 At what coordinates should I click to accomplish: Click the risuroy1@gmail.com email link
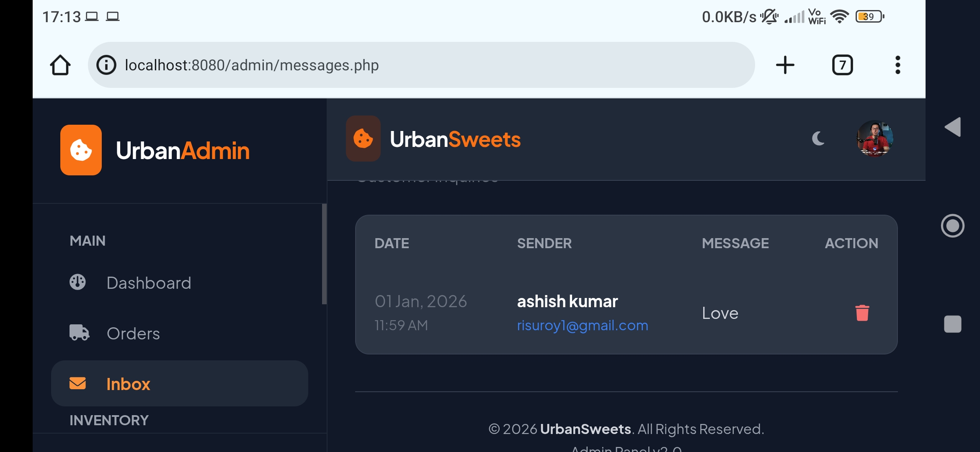(x=582, y=326)
